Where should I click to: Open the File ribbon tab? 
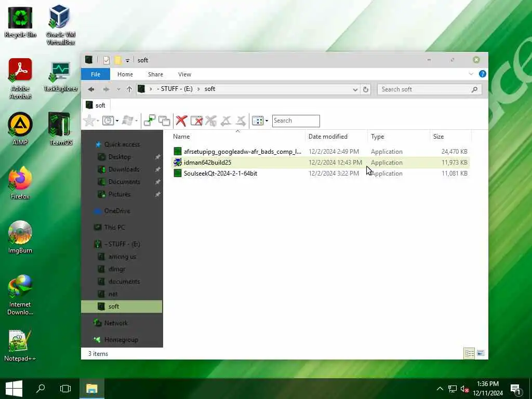[96, 74]
